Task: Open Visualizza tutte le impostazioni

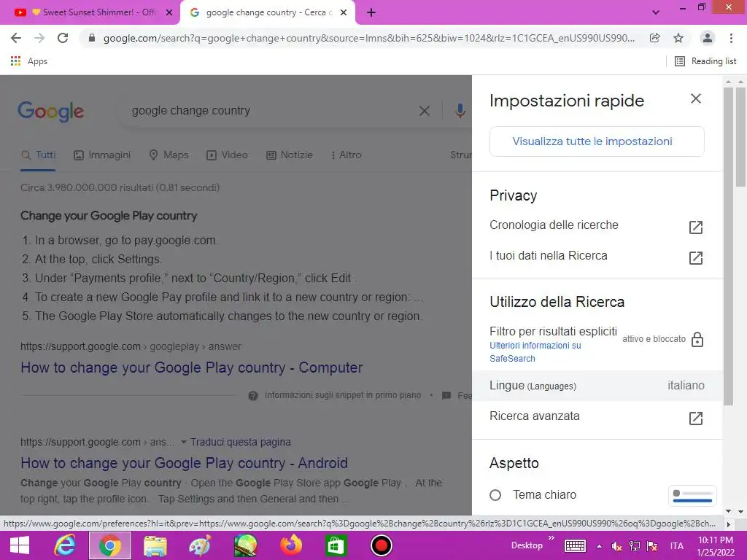Action: (x=597, y=141)
